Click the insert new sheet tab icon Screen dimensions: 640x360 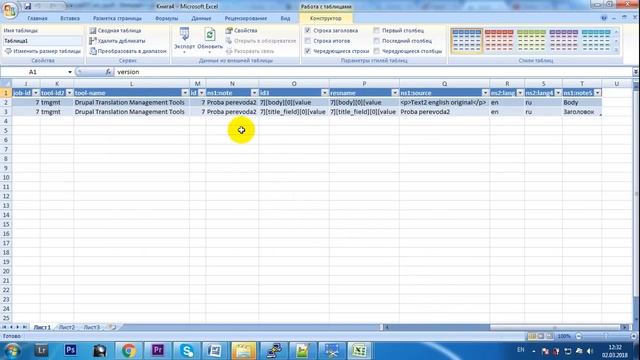[x=111, y=327]
